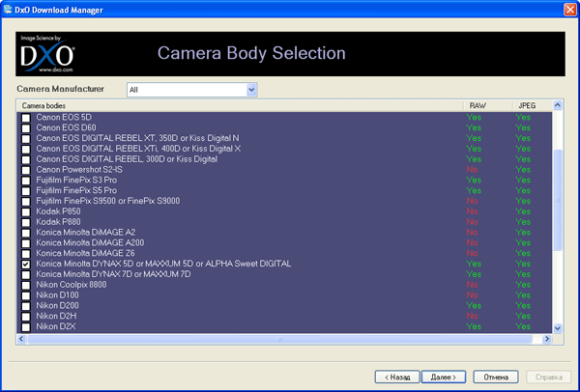Tick the Canon EOS D60 checkbox

[x=26, y=128]
